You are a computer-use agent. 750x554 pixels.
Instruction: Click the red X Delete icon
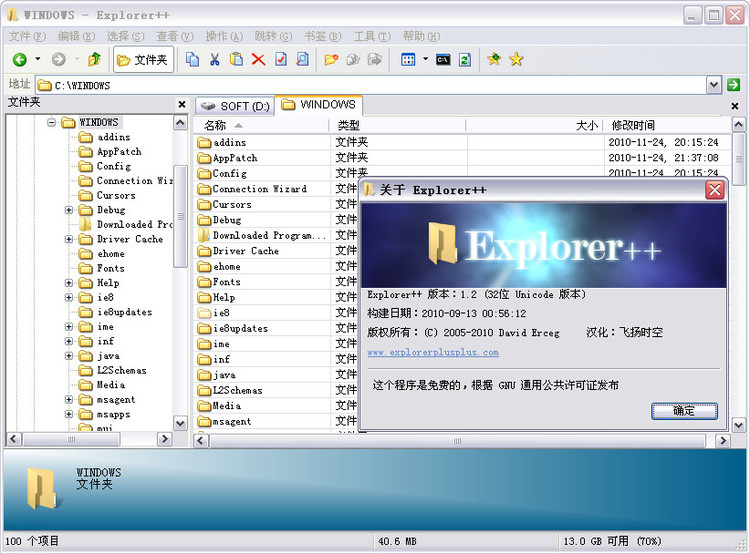258,59
